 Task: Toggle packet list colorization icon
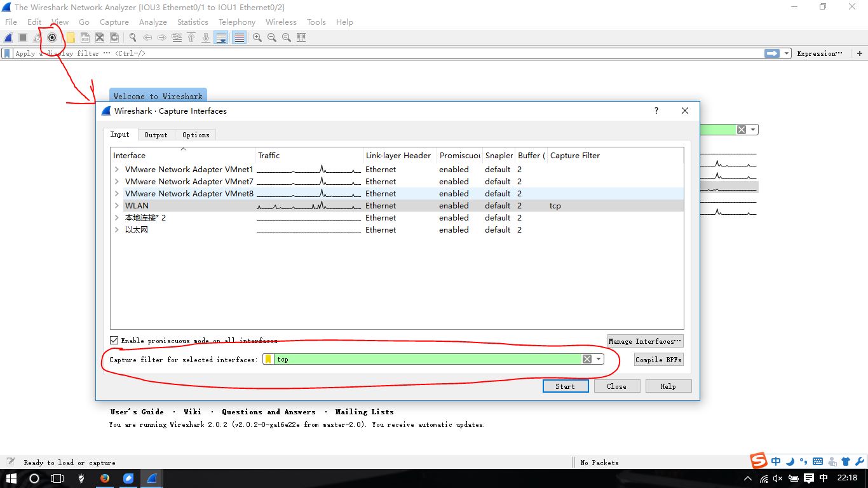pyautogui.click(x=239, y=37)
